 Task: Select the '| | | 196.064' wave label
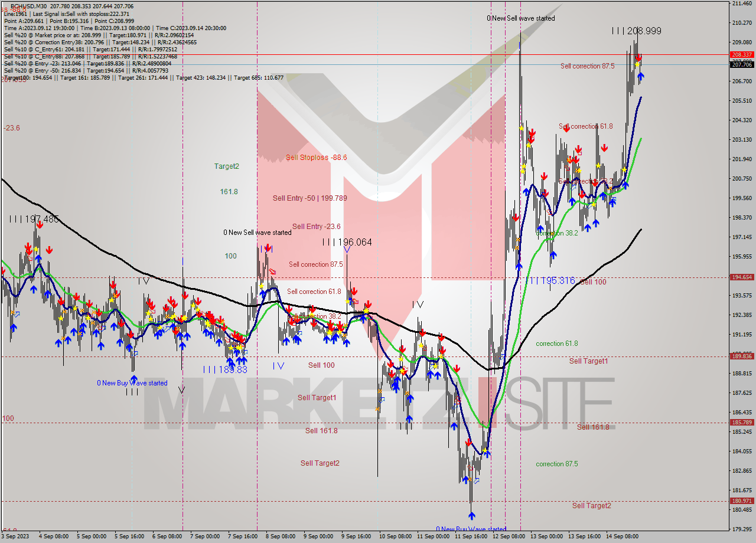click(x=347, y=242)
